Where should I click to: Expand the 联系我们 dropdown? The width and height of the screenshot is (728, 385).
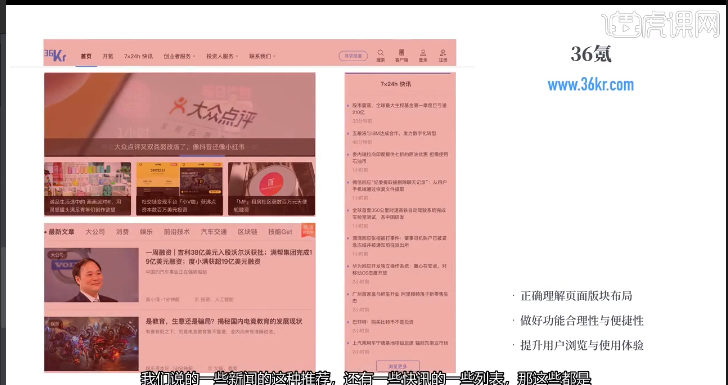coord(262,56)
